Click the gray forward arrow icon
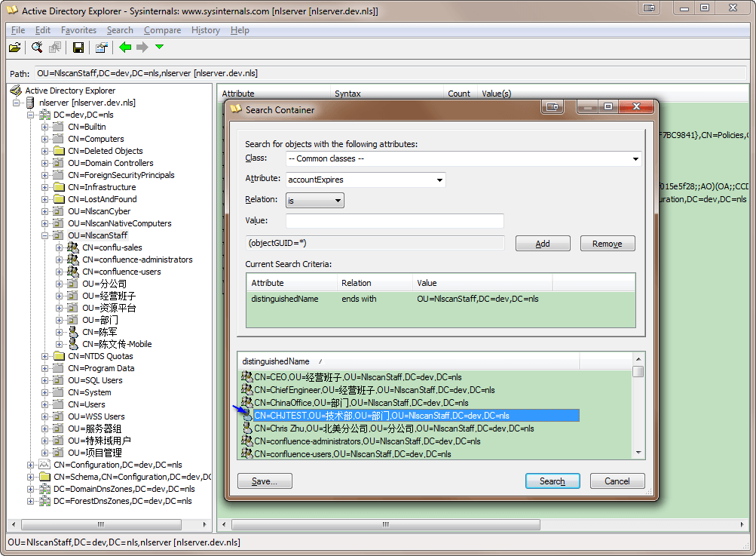756x556 pixels. pyautogui.click(x=142, y=48)
